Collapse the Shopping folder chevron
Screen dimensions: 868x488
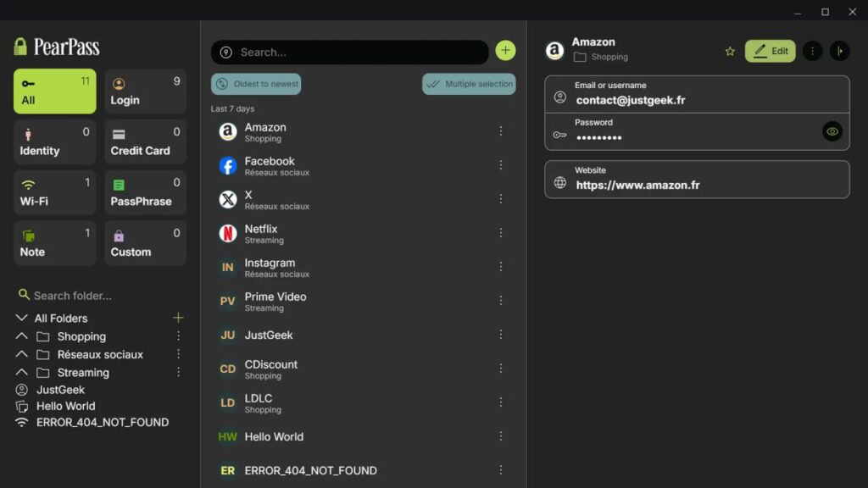tap(22, 336)
